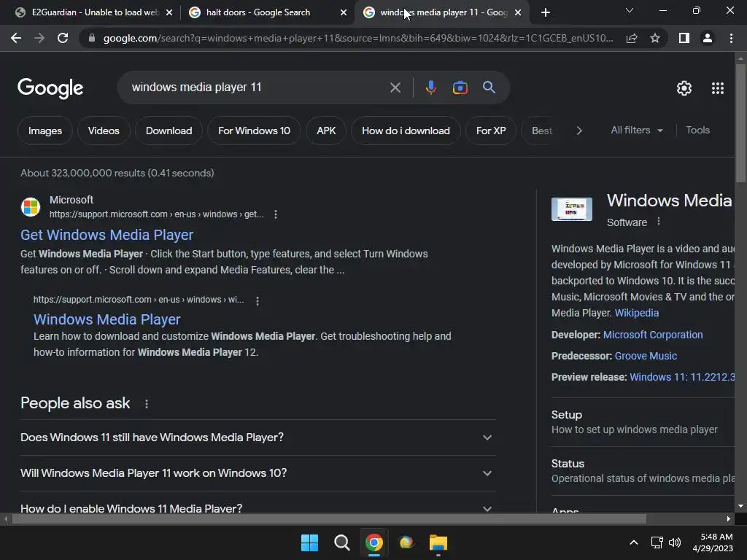Select the APK filter chip
The width and height of the screenshot is (747, 560).
pyautogui.click(x=326, y=131)
